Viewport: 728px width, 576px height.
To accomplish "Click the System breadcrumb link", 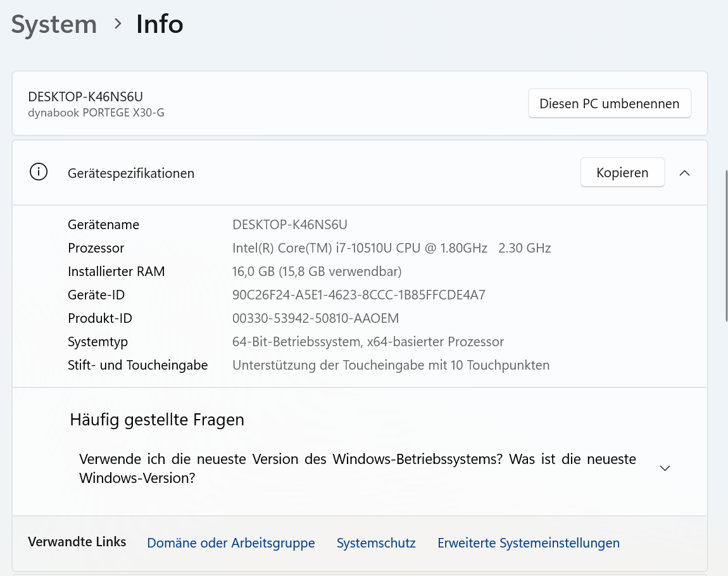I will (54, 24).
